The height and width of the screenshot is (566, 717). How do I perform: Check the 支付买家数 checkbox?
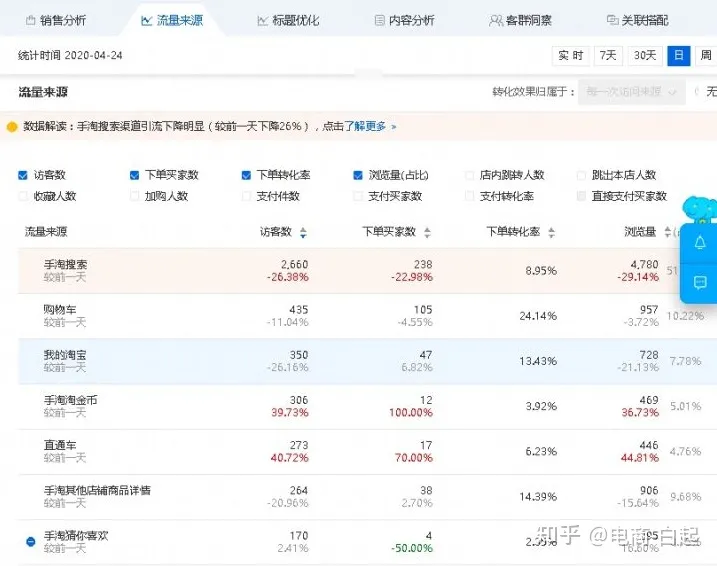[358, 196]
